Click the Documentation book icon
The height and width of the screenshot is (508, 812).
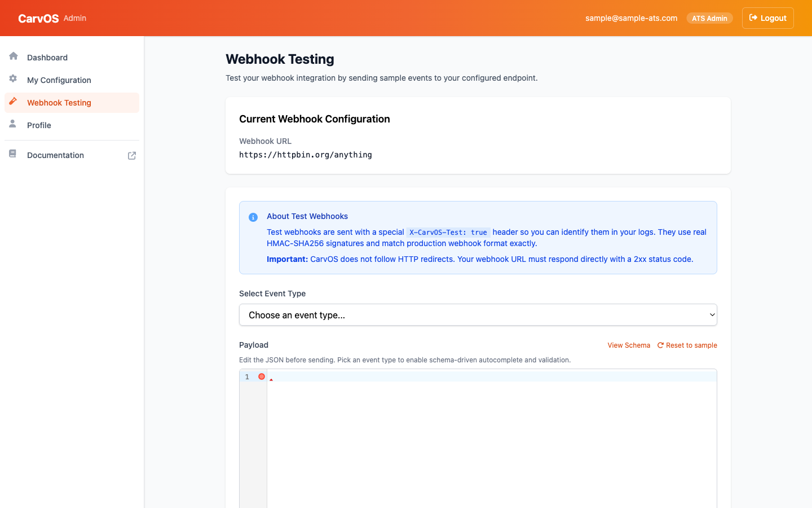12,154
